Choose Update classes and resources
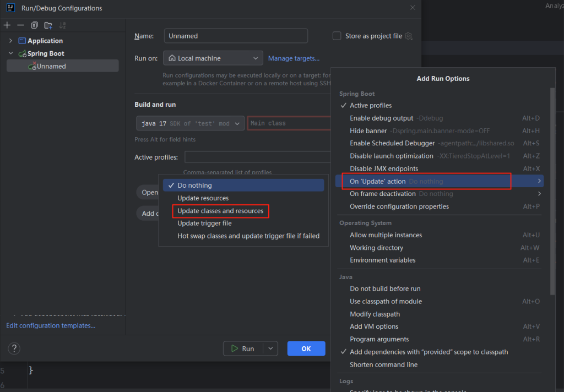 [243, 211]
